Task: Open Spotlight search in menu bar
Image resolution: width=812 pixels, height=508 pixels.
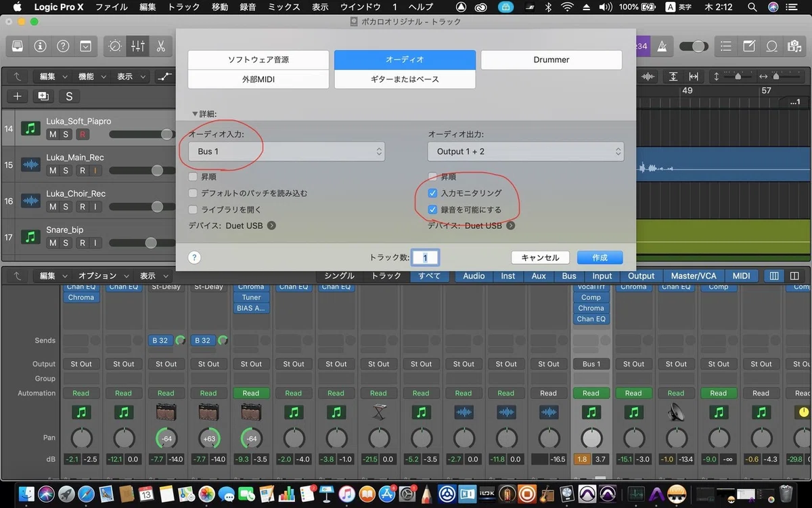Action: point(752,7)
